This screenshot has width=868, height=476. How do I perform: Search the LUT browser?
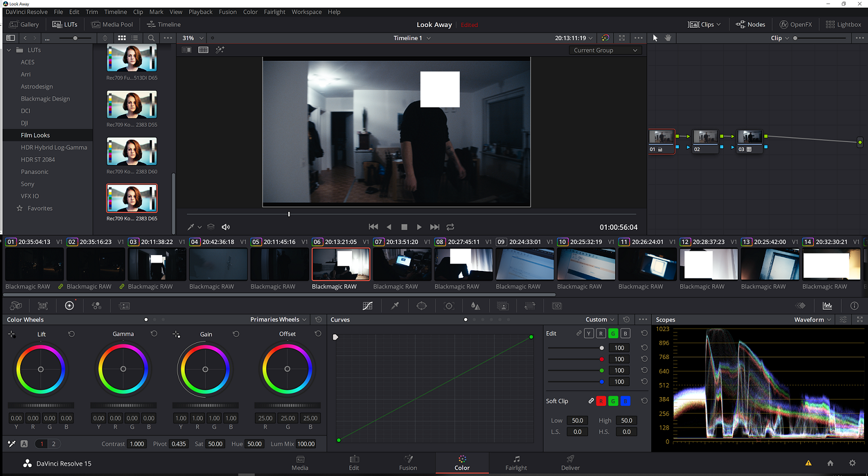(151, 38)
